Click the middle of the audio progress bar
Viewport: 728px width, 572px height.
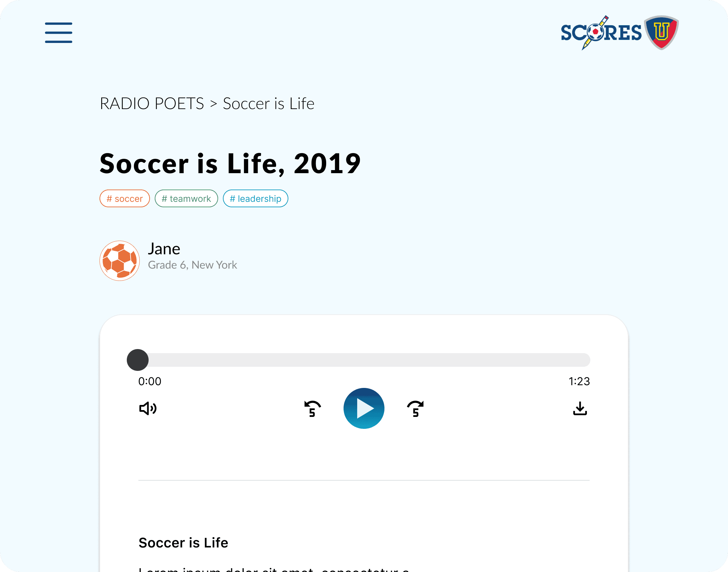364,360
